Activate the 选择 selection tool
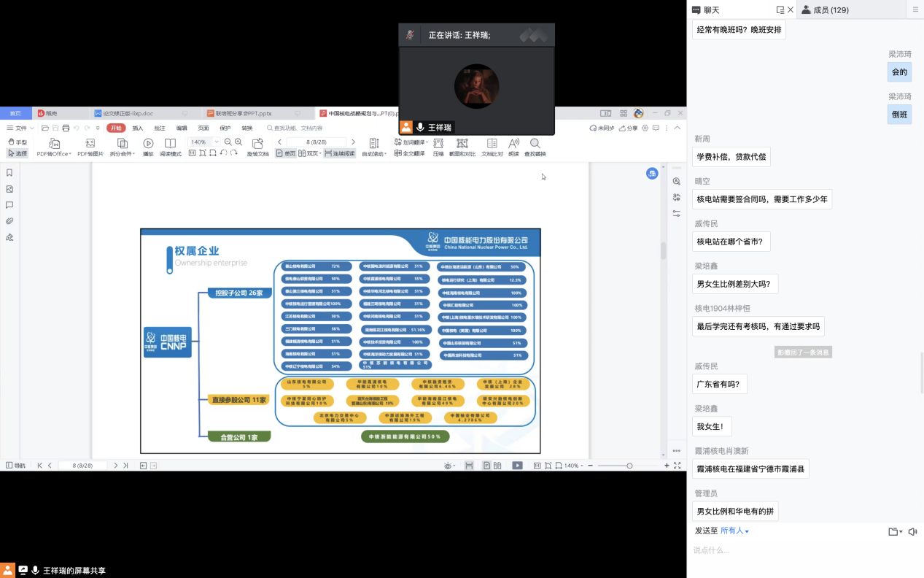The image size is (924, 578). click(17, 153)
